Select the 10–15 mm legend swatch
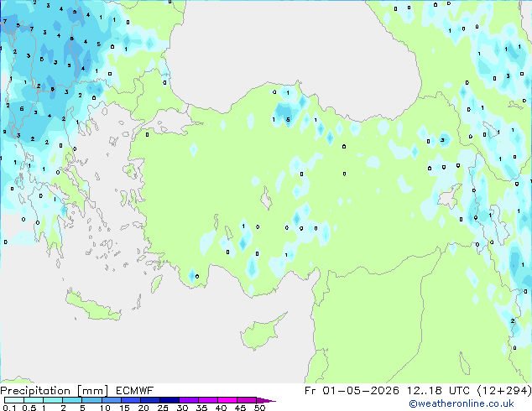Viewport: 532px width, 411px height. [x=111, y=400]
